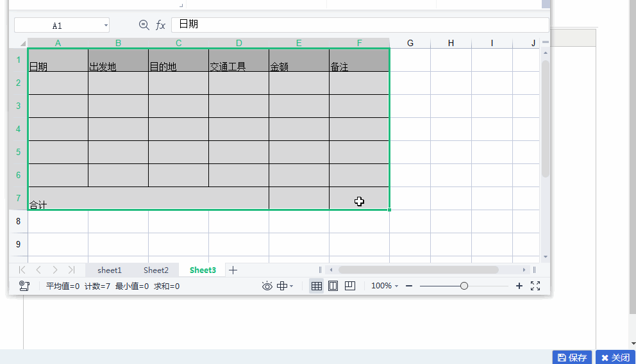Click the formula bar showing 日期

click(x=360, y=25)
